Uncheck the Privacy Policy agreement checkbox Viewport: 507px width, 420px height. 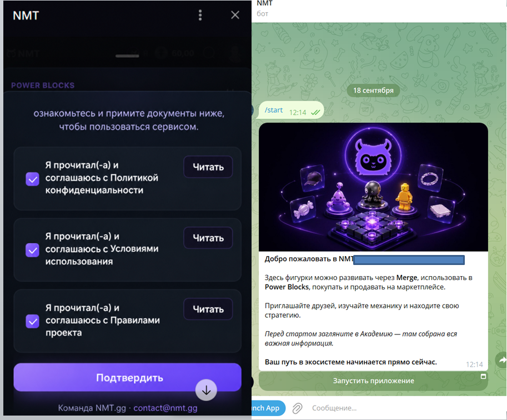click(x=32, y=179)
